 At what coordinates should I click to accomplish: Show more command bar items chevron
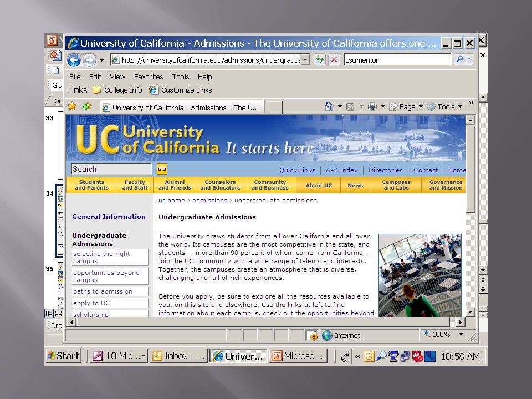pos(471,103)
